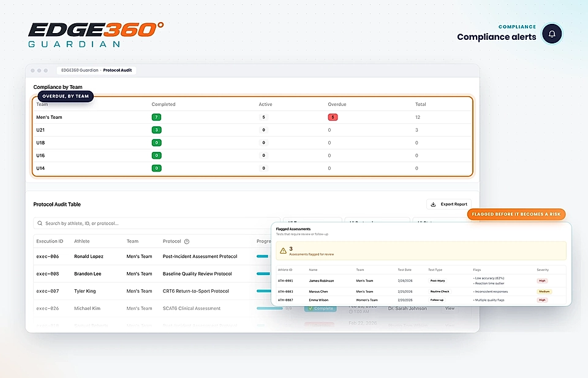This screenshot has width=588, height=378.
Task: Click Baseline Quality Review Protocol
Action: pyautogui.click(x=197, y=274)
